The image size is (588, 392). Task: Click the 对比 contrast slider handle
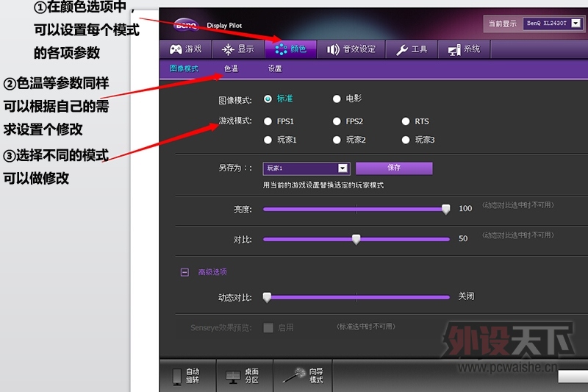click(356, 239)
